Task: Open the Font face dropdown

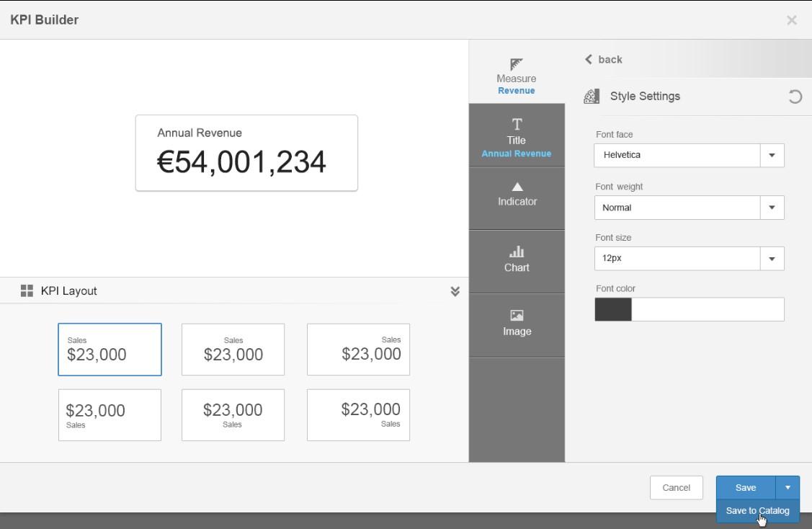Action: (x=772, y=155)
